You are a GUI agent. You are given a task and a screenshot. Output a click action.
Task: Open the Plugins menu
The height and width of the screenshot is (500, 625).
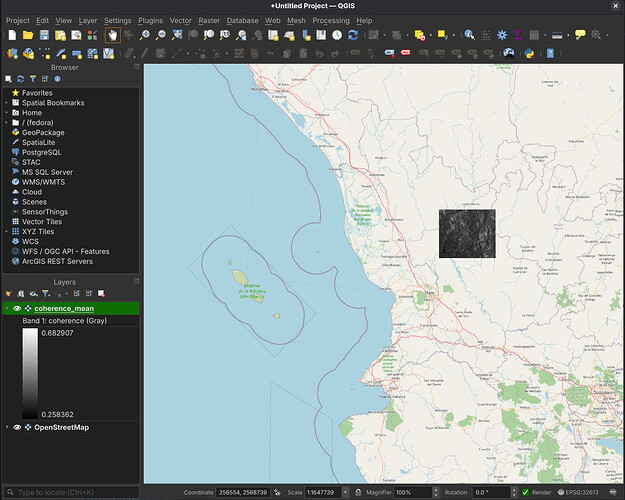[150, 20]
